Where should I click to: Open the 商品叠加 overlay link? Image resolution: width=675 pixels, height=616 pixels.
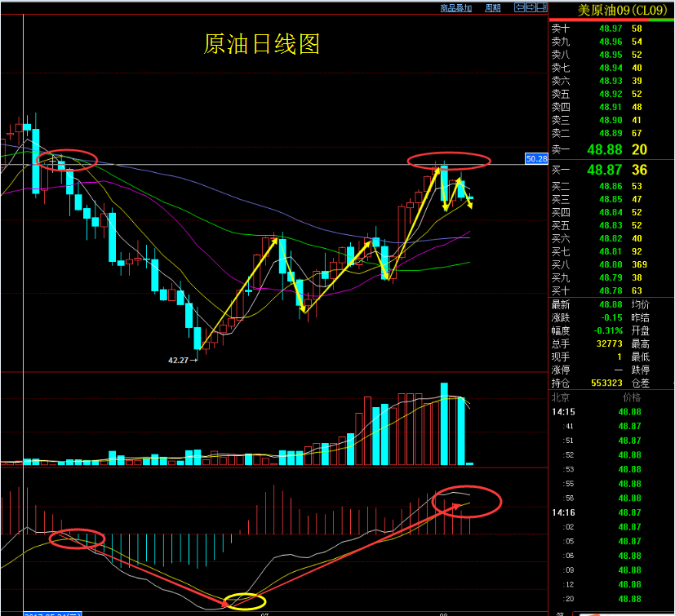(456, 8)
